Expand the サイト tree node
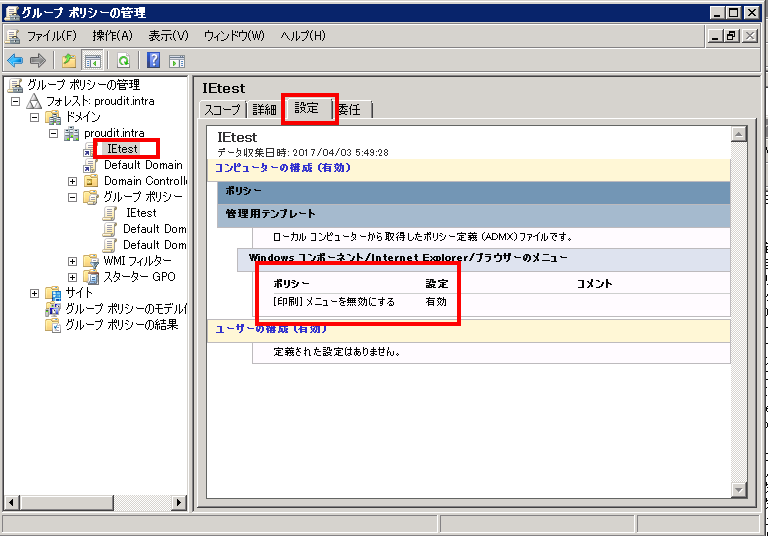768x536 pixels. tap(35, 293)
